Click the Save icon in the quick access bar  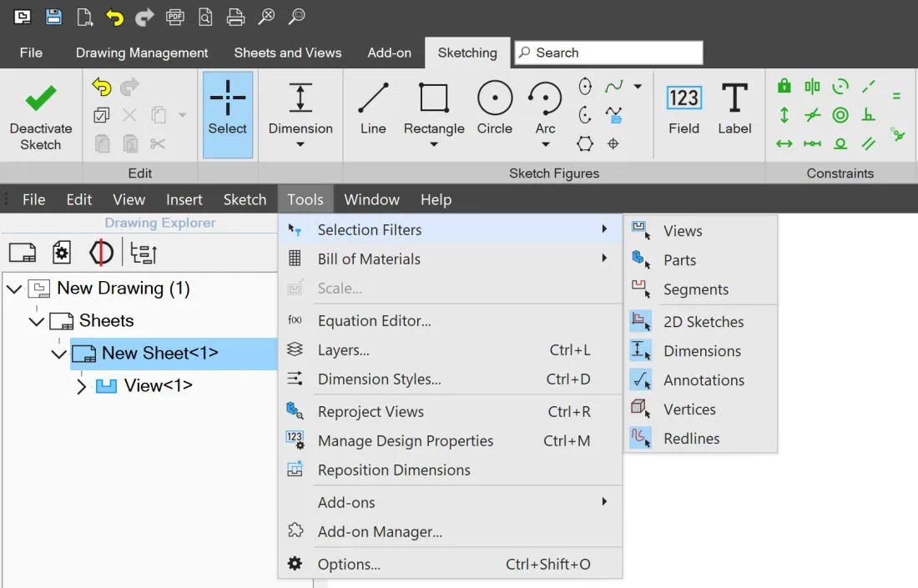click(x=54, y=17)
